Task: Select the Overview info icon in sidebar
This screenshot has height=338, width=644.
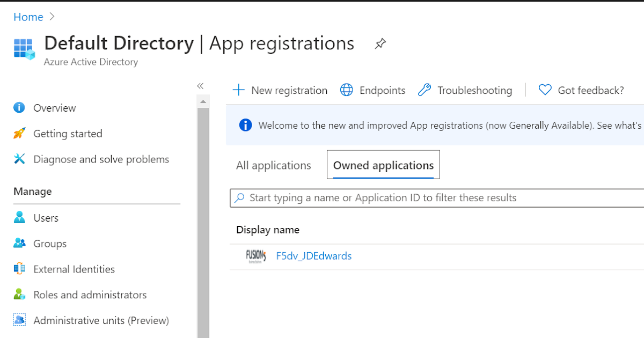Action: pyautogui.click(x=20, y=107)
